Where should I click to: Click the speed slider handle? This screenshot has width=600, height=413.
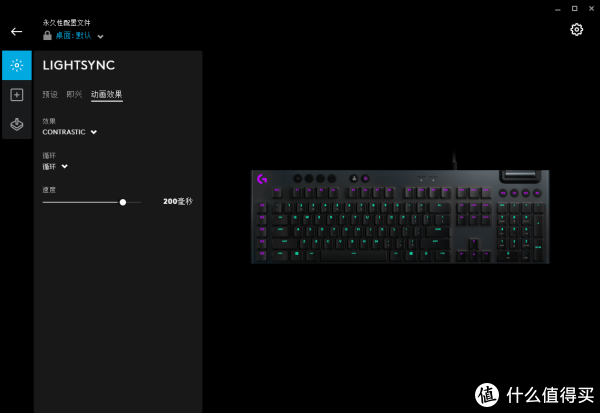123,202
